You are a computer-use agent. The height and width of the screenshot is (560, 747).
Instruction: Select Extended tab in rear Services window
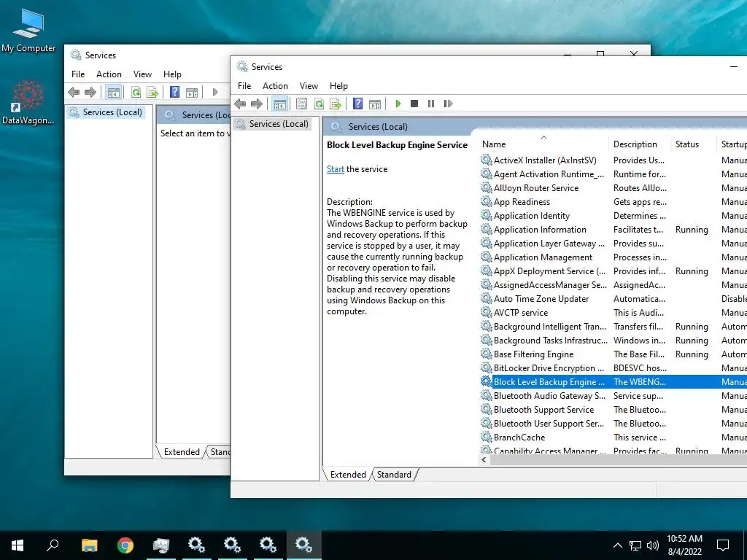coord(182,451)
